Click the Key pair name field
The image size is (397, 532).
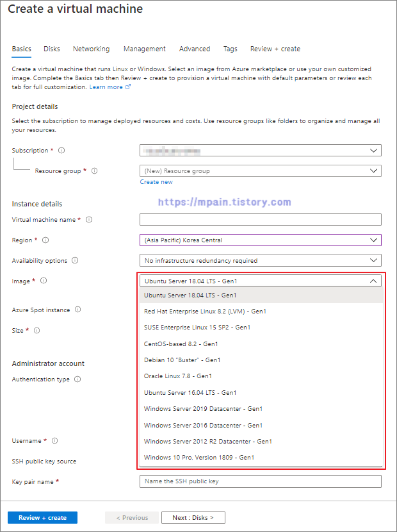click(x=261, y=481)
